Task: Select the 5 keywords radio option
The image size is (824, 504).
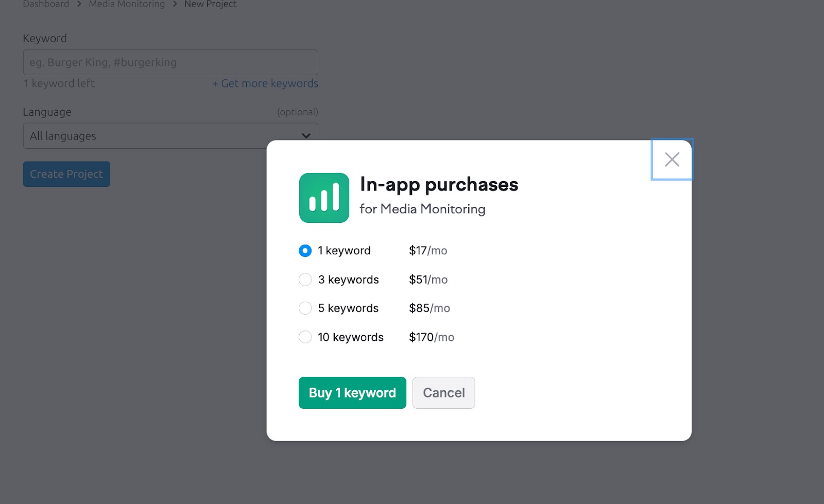Action: coord(305,308)
